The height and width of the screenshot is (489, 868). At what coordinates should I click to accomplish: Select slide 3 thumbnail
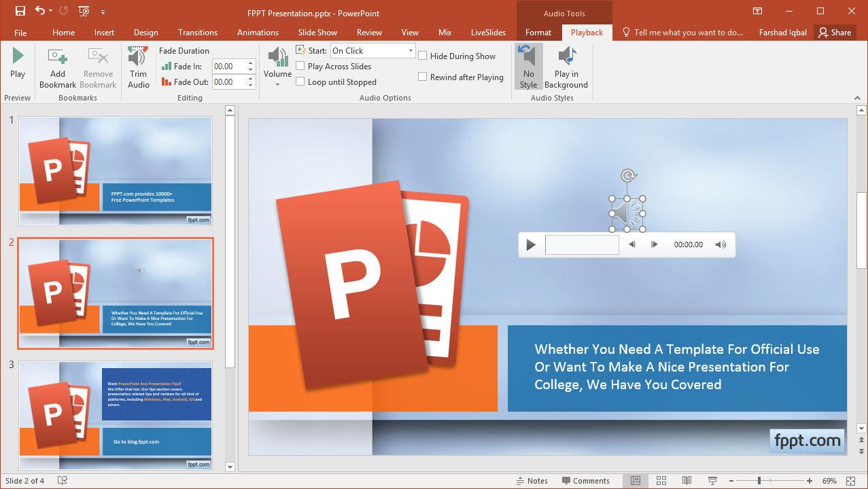click(116, 415)
